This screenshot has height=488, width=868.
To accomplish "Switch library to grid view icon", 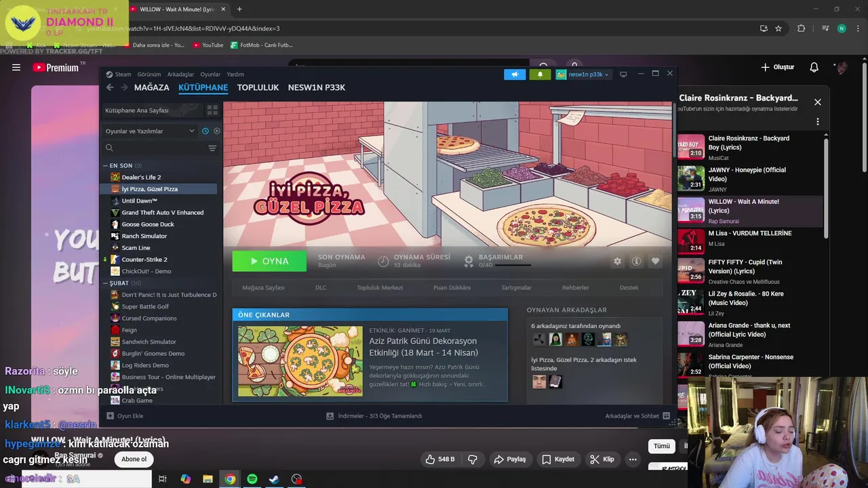I will point(212,110).
